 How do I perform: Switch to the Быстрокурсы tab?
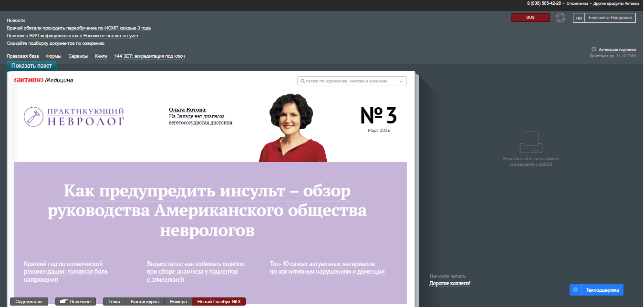tap(145, 302)
